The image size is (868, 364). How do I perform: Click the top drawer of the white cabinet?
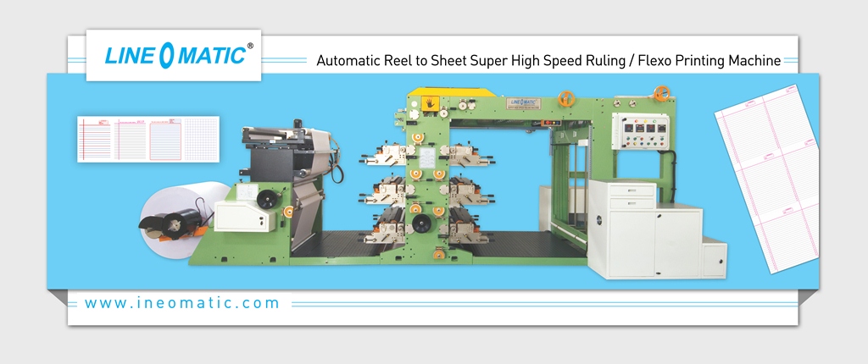tap(632, 192)
